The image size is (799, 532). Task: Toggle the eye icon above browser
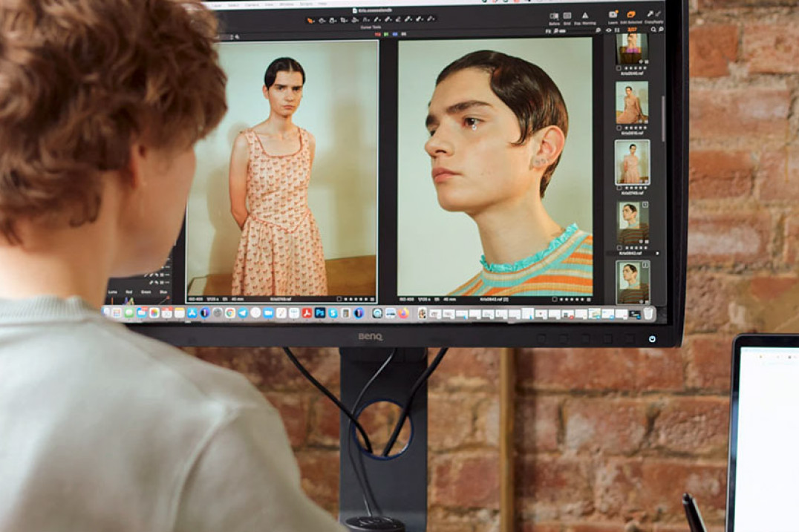608,30
